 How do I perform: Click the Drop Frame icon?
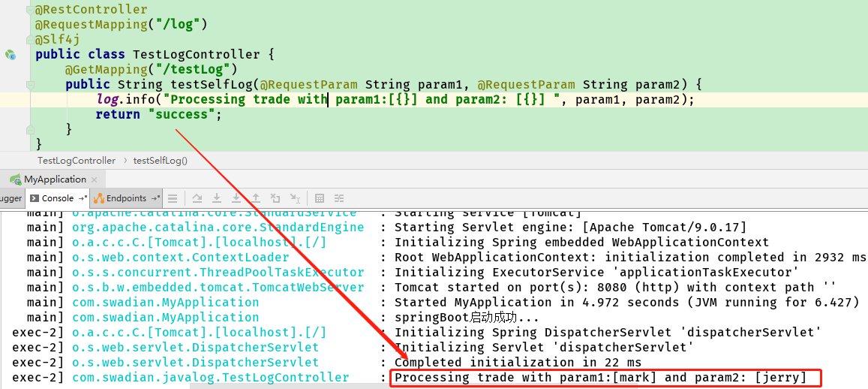coord(275,198)
